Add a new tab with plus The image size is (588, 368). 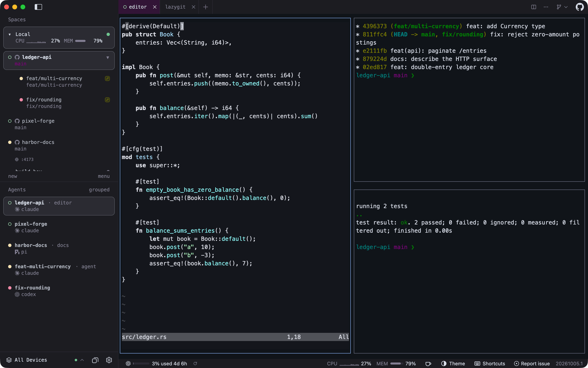pyautogui.click(x=206, y=7)
